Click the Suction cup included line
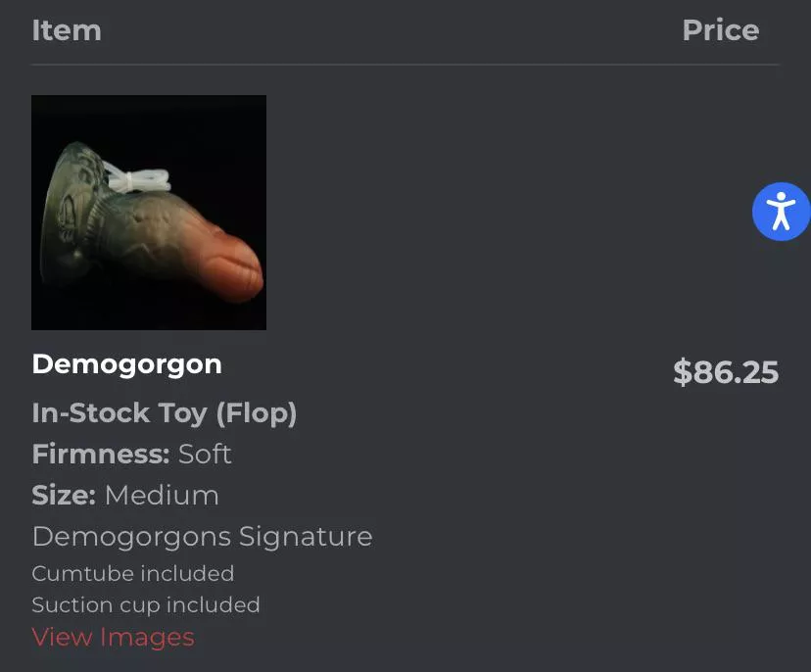811x672 pixels. pyautogui.click(x=145, y=604)
